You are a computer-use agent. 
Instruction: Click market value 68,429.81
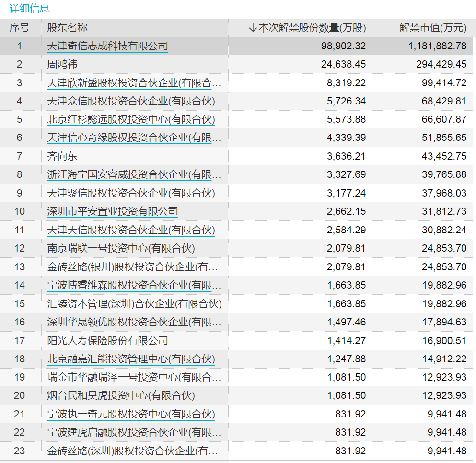point(444,101)
